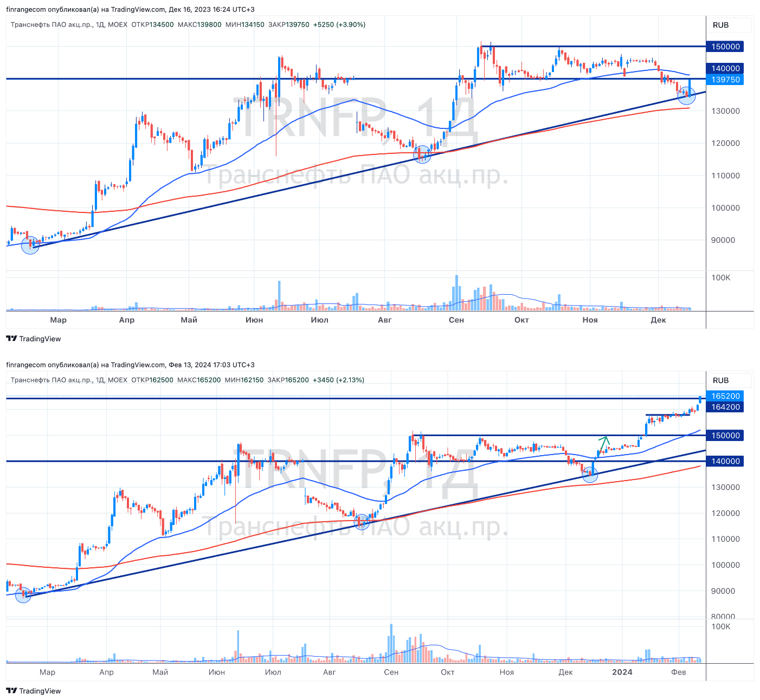Click the 165200 current price label

(x=725, y=396)
